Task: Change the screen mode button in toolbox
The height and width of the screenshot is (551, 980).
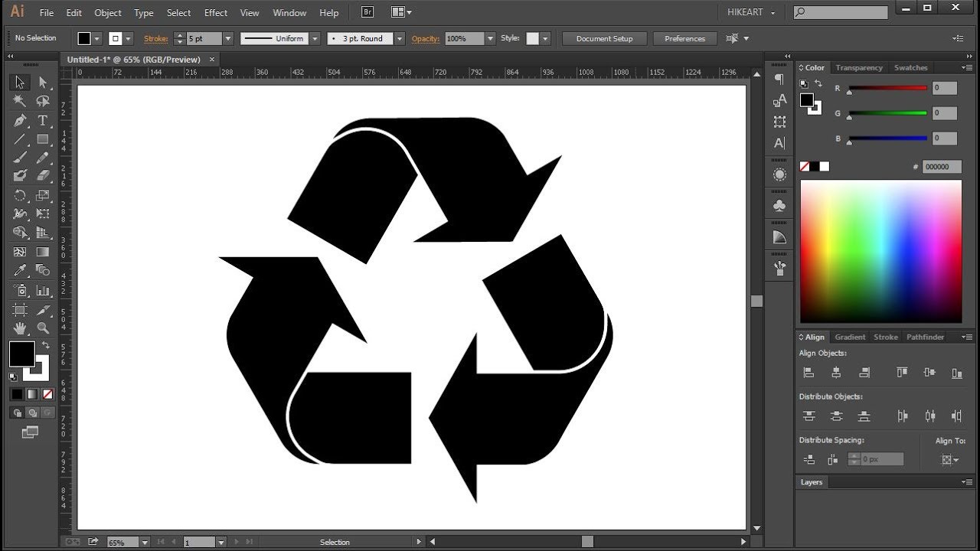Action: [x=30, y=432]
